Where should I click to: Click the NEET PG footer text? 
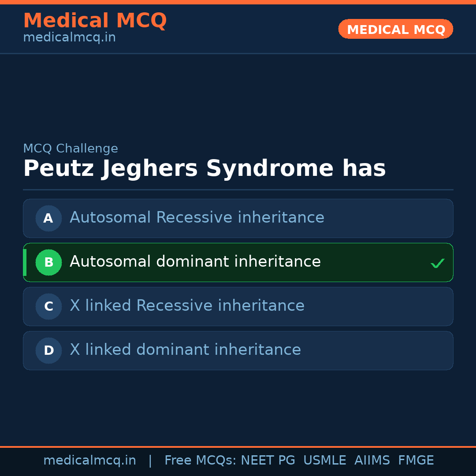(268, 461)
